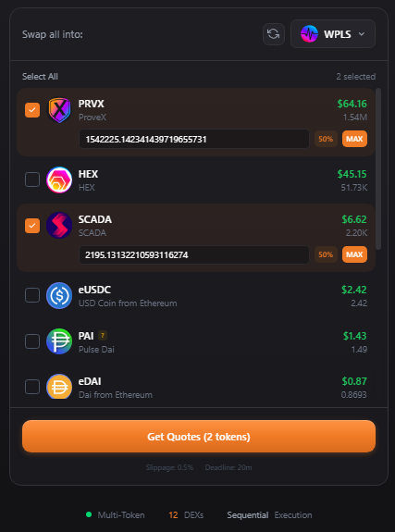Click the SCADA token logo
Viewport: 395px width, 532px height.
coord(59,225)
